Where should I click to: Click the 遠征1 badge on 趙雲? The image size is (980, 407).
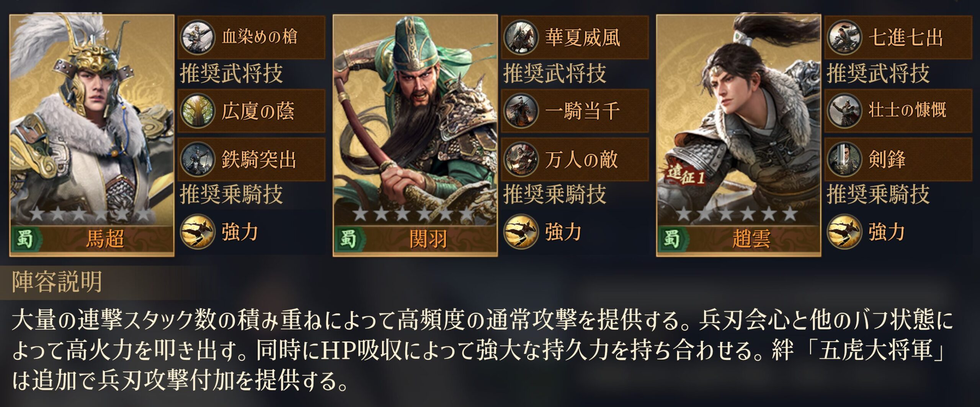[686, 176]
